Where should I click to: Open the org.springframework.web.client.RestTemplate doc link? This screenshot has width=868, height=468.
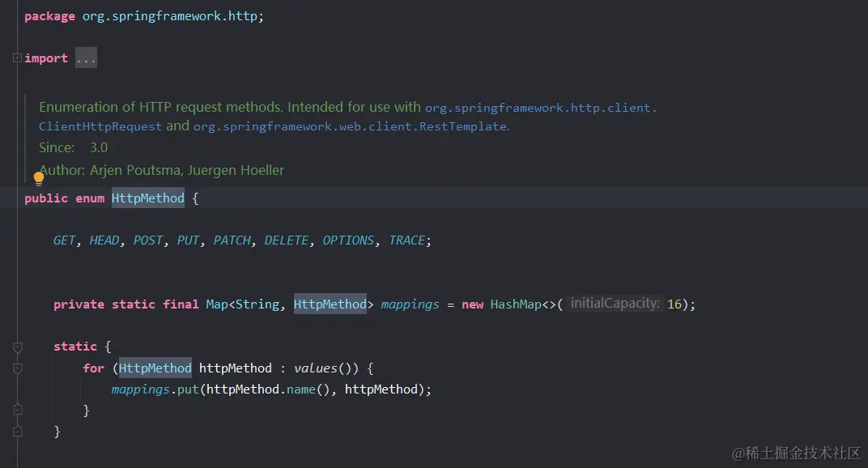[x=350, y=126]
